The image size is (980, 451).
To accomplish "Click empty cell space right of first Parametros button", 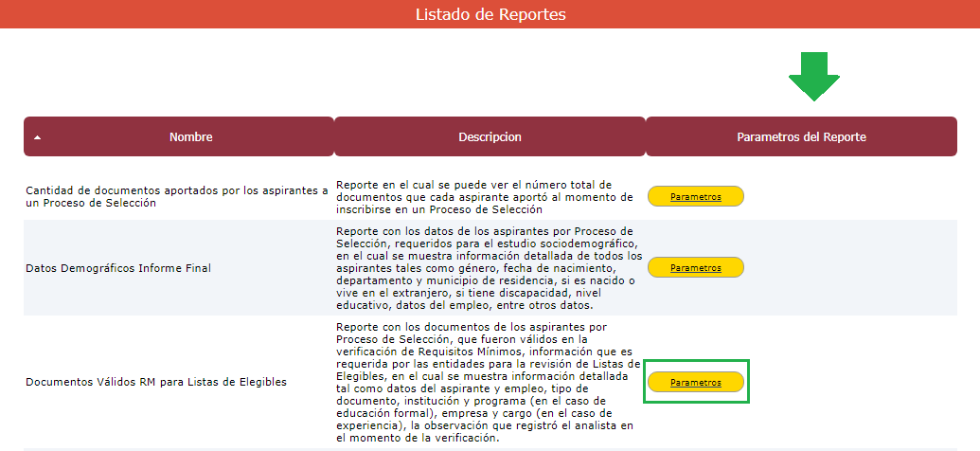I will tap(852, 197).
